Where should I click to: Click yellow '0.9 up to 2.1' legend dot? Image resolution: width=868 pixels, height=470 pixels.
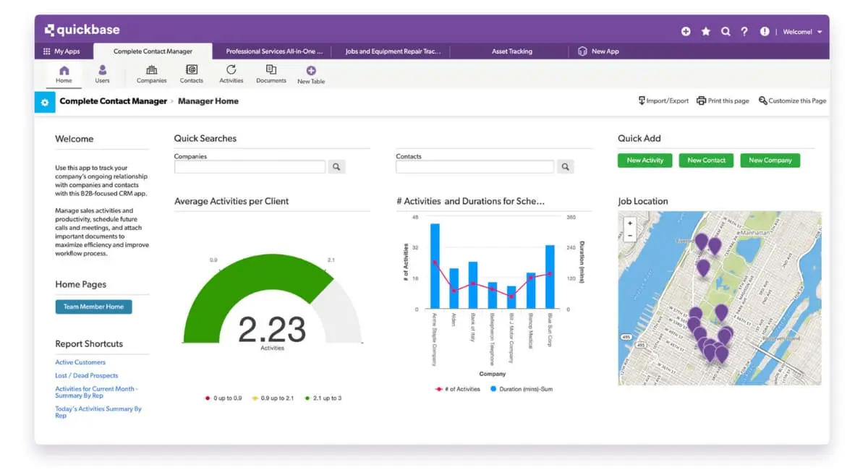(x=254, y=398)
